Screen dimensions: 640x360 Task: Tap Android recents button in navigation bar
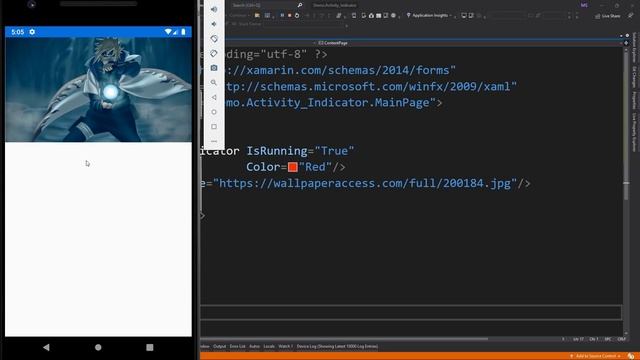point(150,347)
